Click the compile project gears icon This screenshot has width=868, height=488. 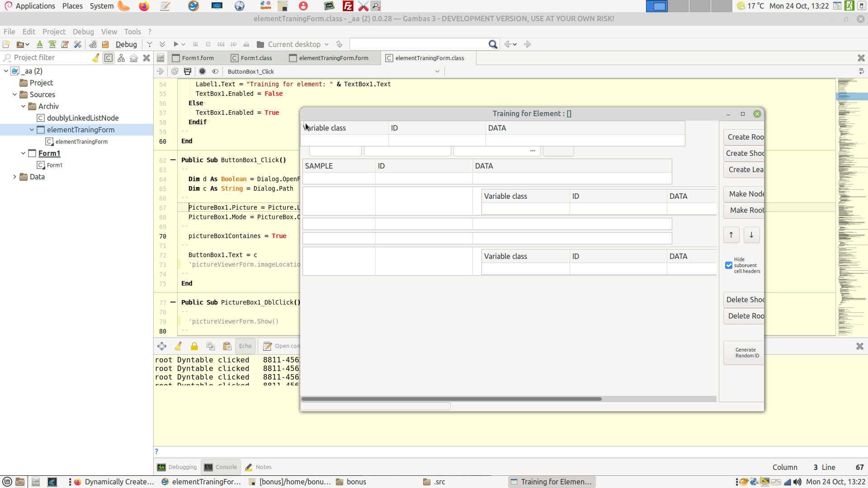tap(93, 44)
